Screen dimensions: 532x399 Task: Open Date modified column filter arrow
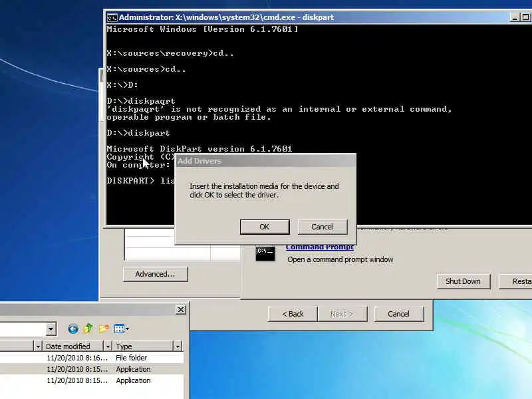[x=108, y=346]
